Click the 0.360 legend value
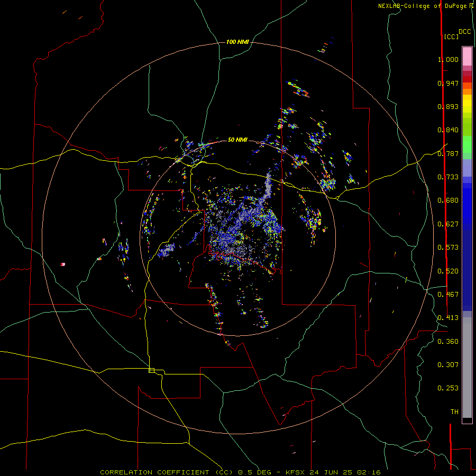 click(448, 342)
